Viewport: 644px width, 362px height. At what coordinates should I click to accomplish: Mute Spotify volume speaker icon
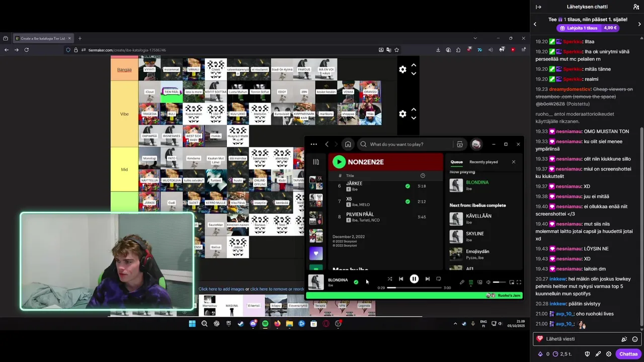click(x=488, y=282)
